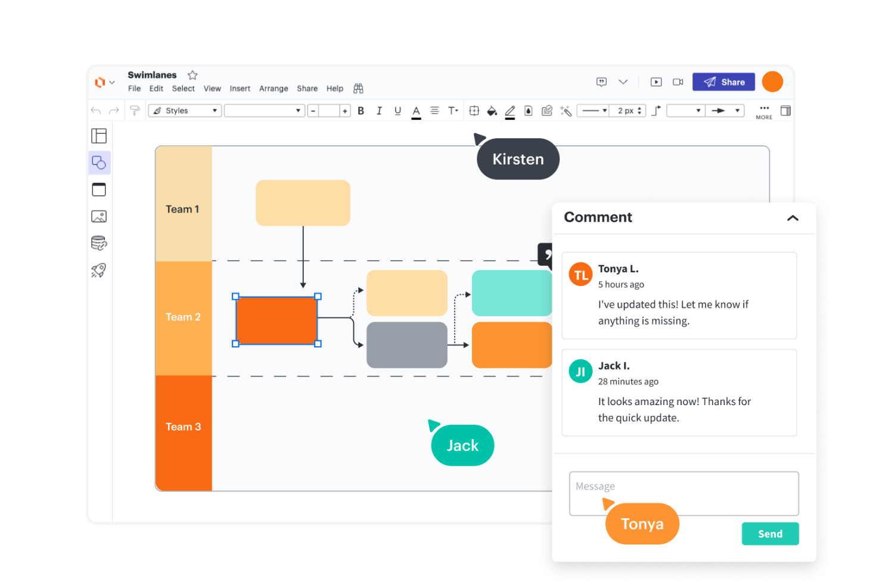Activate the format painter roller icon

pyautogui.click(x=135, y=111)
